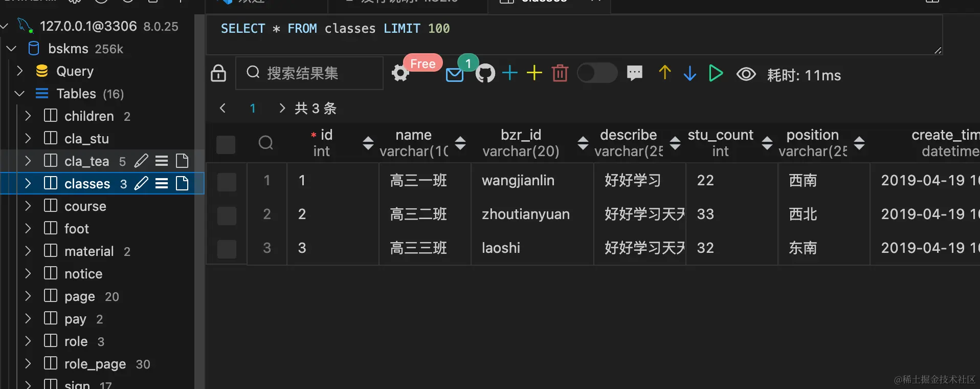Expand the material table node

click(28, 251)
